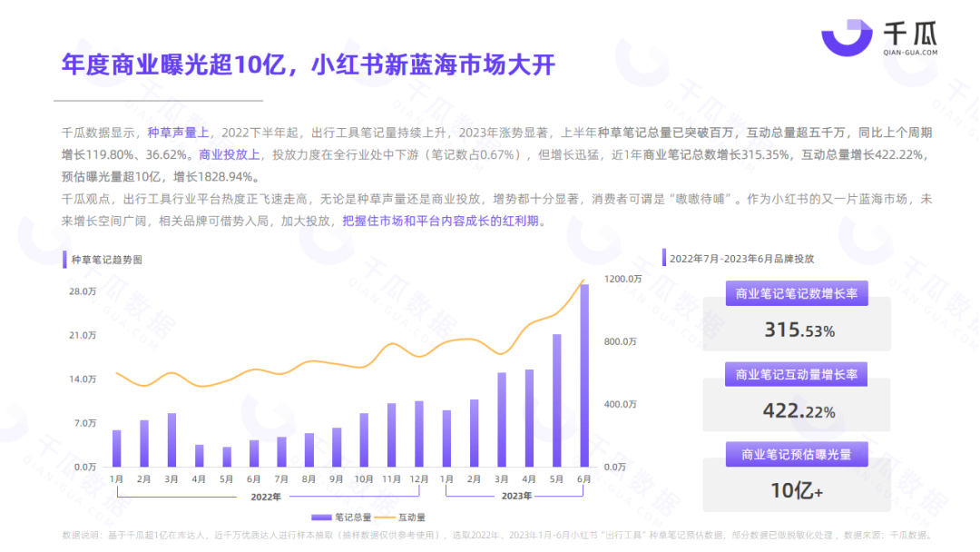
Task: Click the May 2023 bar in chart
Action: pos(557,400)
